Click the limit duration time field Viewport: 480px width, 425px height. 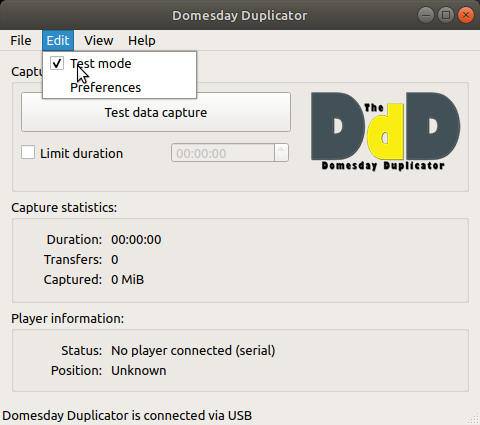[x=223, y=153]
